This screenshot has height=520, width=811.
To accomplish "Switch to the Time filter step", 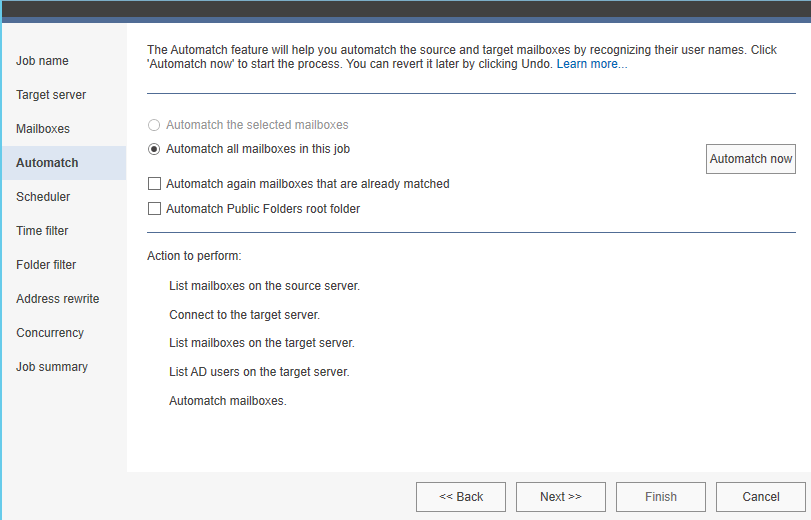I will tap(42, 231).
